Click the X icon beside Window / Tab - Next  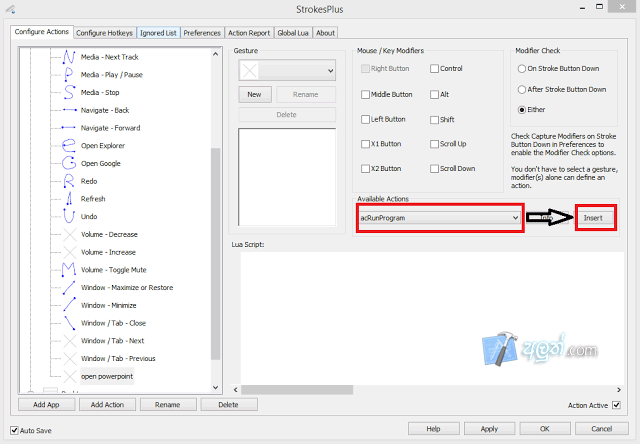(x=70, y=341)
